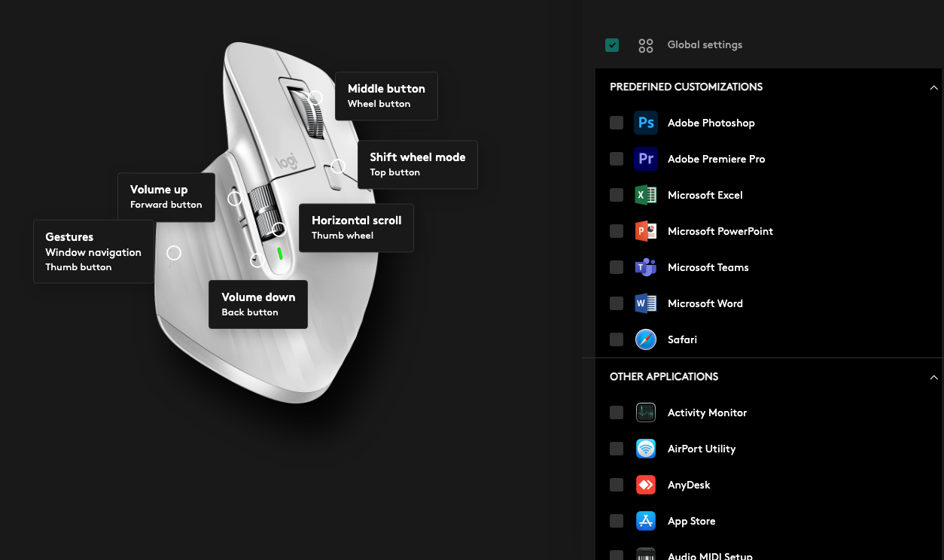Open the Volume up forward button card
The height and width of the screenshot is (560, 944).
(166, 197)
